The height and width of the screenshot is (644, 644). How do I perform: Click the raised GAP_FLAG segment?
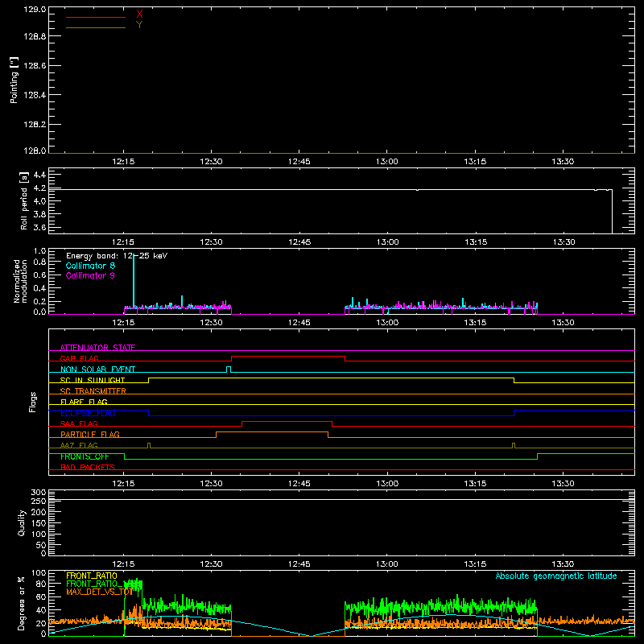288,356
